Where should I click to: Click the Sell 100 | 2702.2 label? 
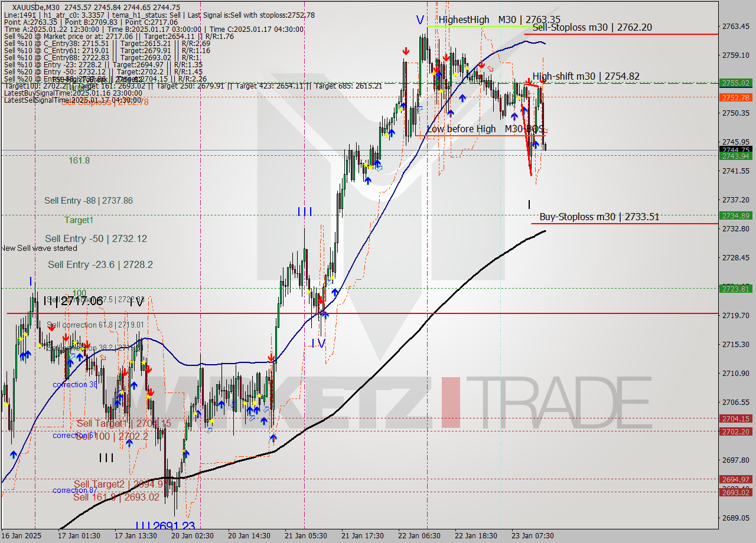[112, 436]
